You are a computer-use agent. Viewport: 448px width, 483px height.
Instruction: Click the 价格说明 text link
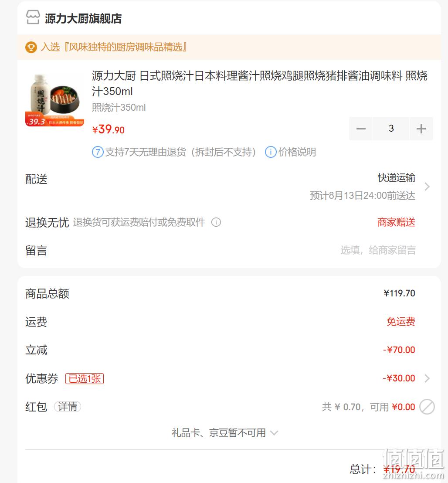tap(297, 152)
